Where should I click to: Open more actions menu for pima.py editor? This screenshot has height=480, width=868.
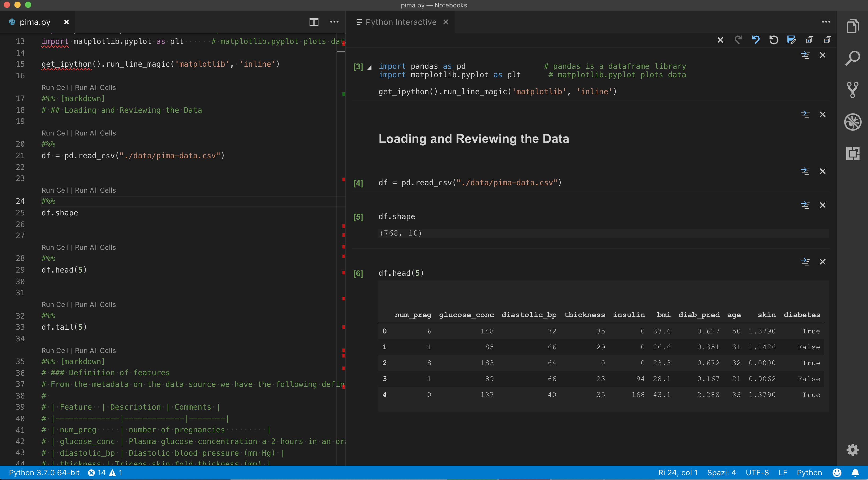pyautogui.click(x=334, y=22)
